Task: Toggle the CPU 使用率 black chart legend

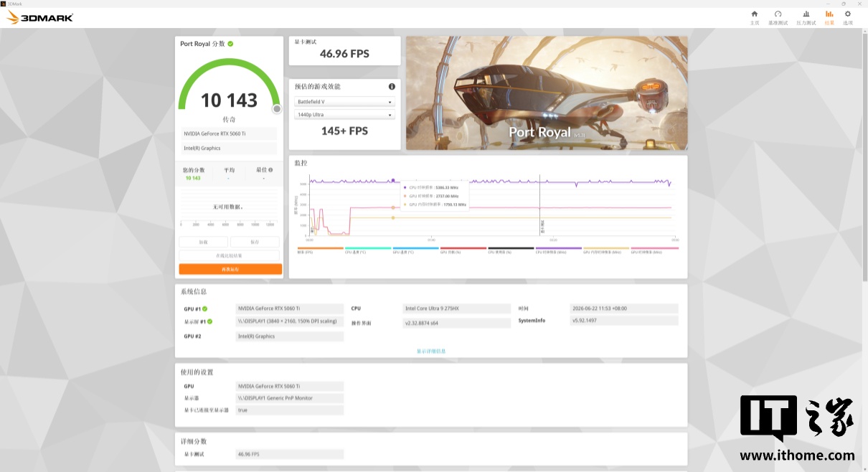Action: (511, 250)
